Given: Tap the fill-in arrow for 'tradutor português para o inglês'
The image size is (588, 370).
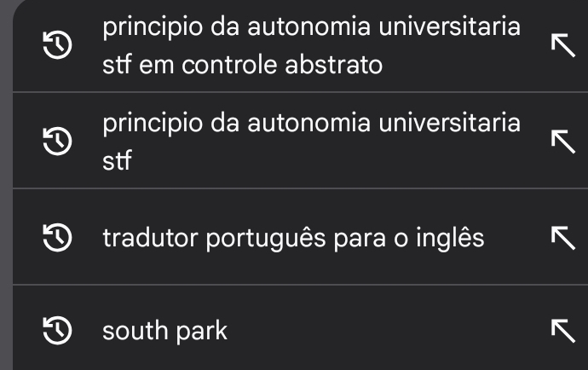Looking at the screenshot, I should tap(563, 237).
